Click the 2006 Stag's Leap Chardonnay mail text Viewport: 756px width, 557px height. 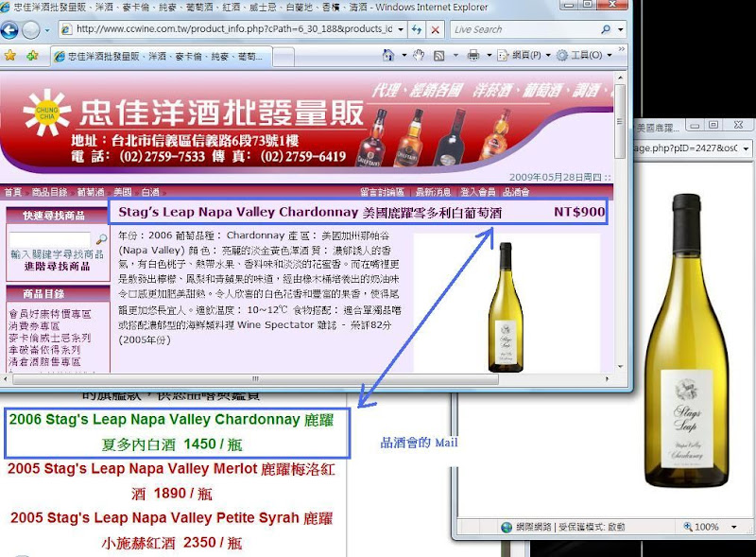[x=172, y=432]
